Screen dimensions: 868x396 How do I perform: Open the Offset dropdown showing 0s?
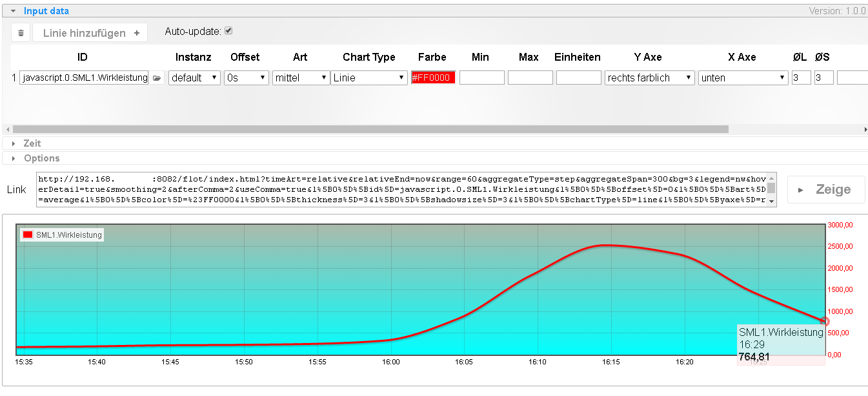point(246,78)
